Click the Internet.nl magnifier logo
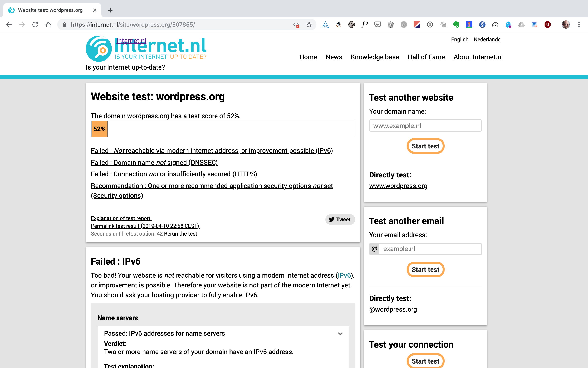The height and width of the screenshot is (368, 588). pyautogui.click(x=99, y=49)
